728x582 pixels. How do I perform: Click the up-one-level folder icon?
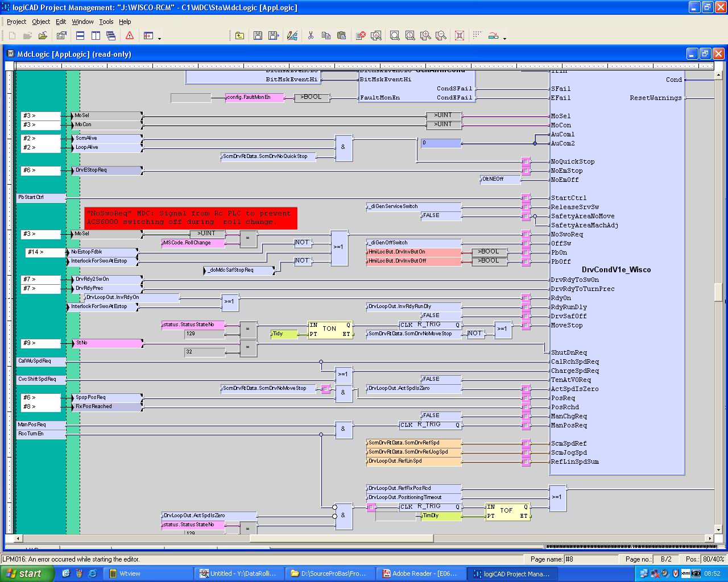(x=239, y=36)
